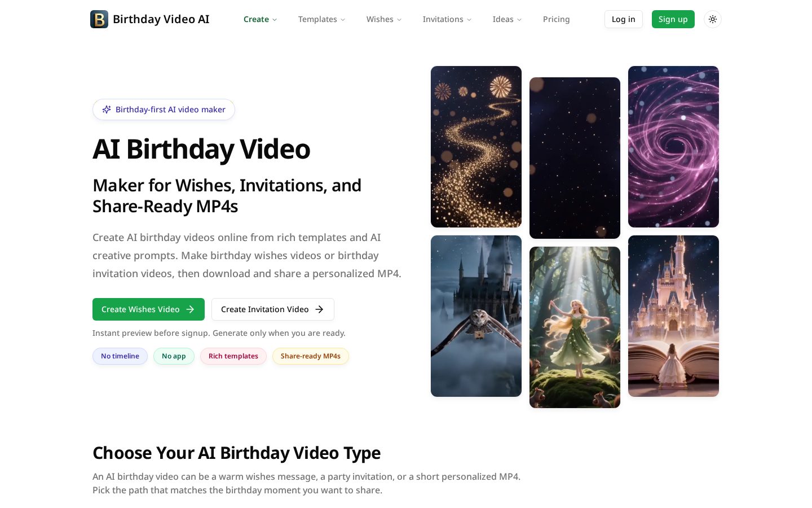Open the Pricing page
Viewport: 812px width, 508px height.
coord(557,19)
